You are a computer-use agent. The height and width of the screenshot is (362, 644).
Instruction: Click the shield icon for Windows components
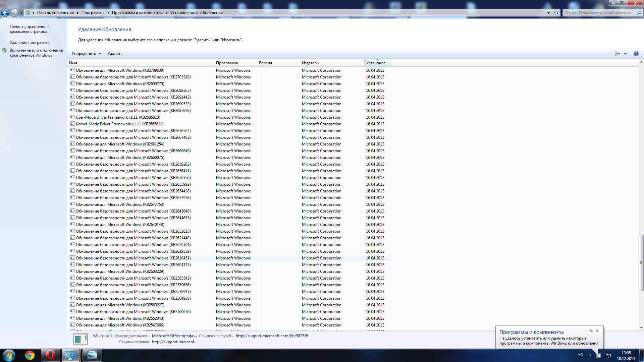point(5,50)
